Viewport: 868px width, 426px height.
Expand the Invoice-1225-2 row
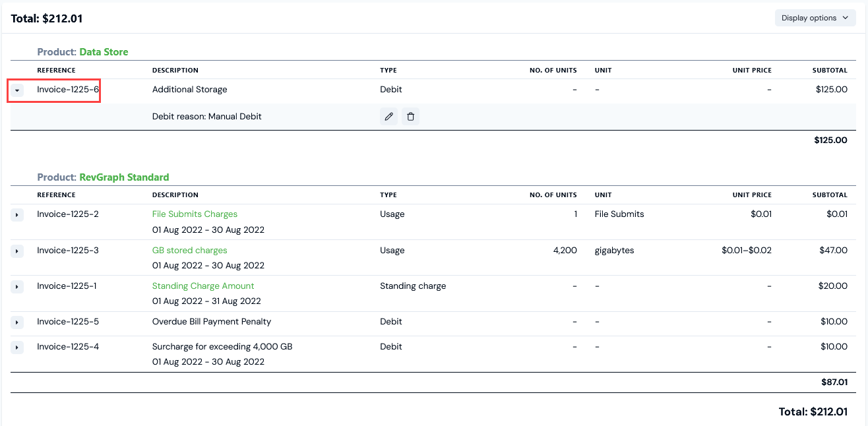click(17, 215)
